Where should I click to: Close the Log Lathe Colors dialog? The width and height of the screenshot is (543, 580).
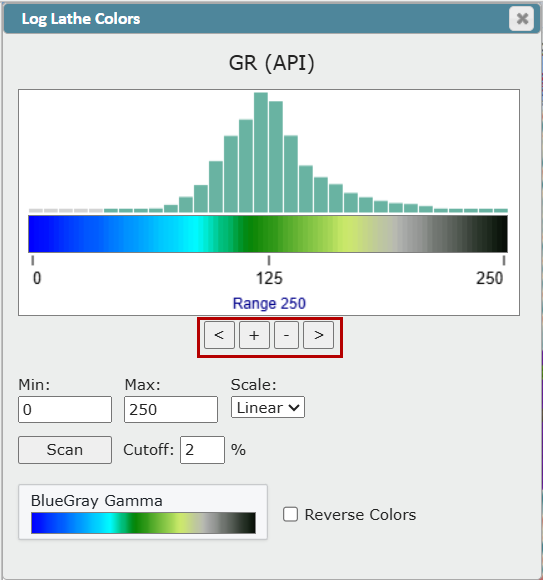point(521,18)
